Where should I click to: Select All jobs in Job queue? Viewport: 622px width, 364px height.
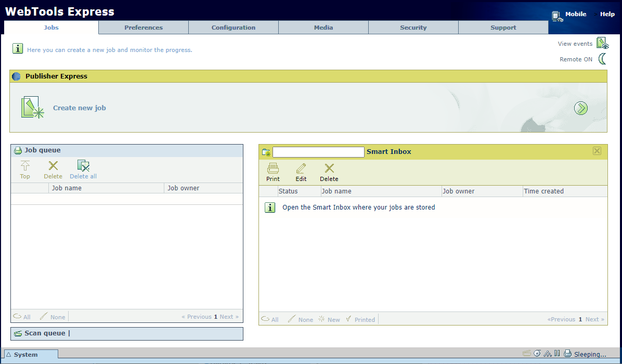coord(22,317)
